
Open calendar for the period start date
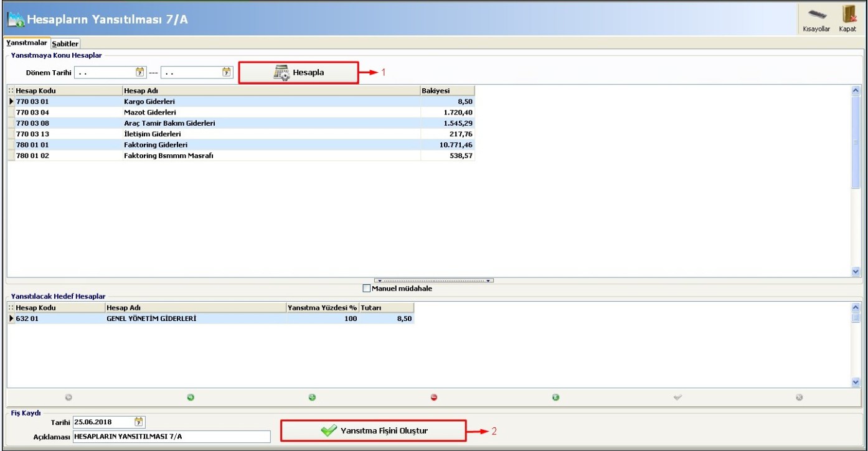coord(140,72)
